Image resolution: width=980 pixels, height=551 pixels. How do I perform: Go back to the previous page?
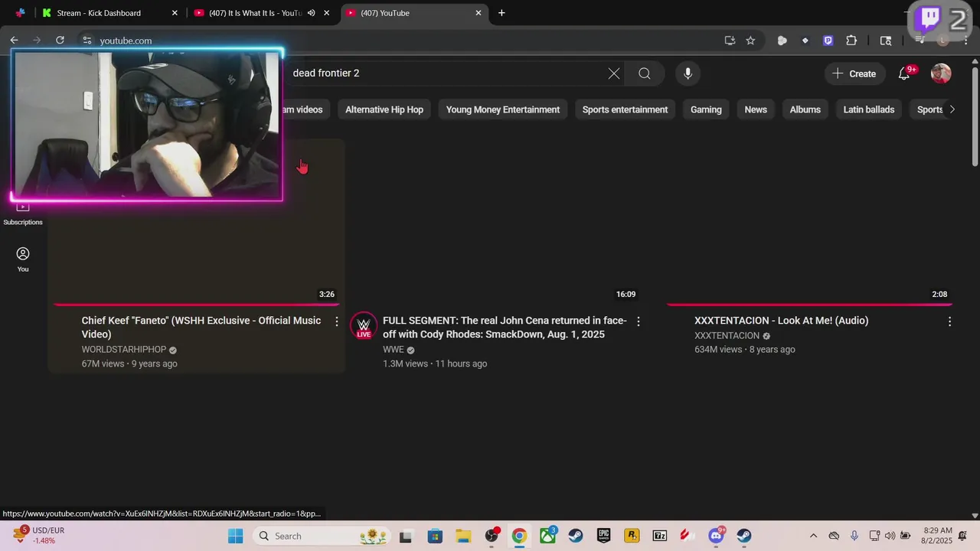pyautogui.click(x=14, y=41)
